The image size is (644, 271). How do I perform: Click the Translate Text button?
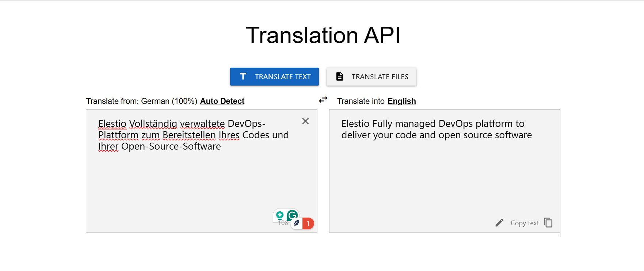(x=274, y=77)
